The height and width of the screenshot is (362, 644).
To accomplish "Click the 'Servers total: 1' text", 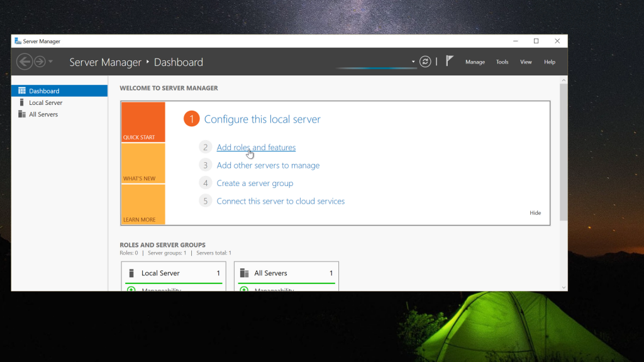I will (214, 253).
